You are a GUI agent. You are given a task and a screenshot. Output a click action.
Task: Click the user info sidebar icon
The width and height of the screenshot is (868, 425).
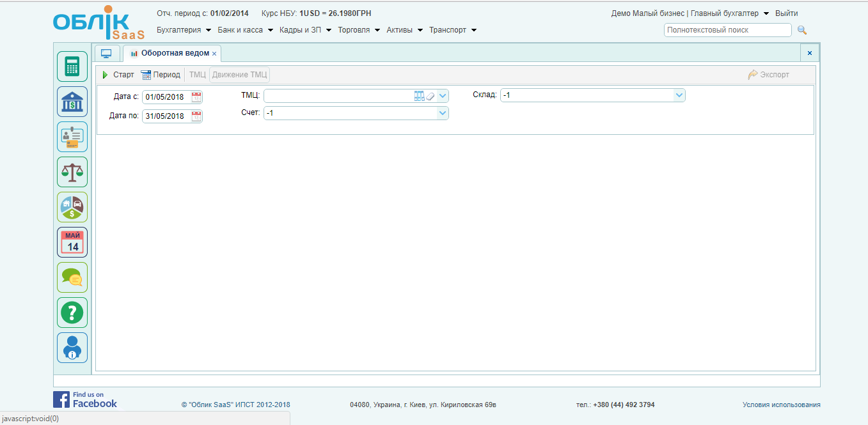(72, 348)
